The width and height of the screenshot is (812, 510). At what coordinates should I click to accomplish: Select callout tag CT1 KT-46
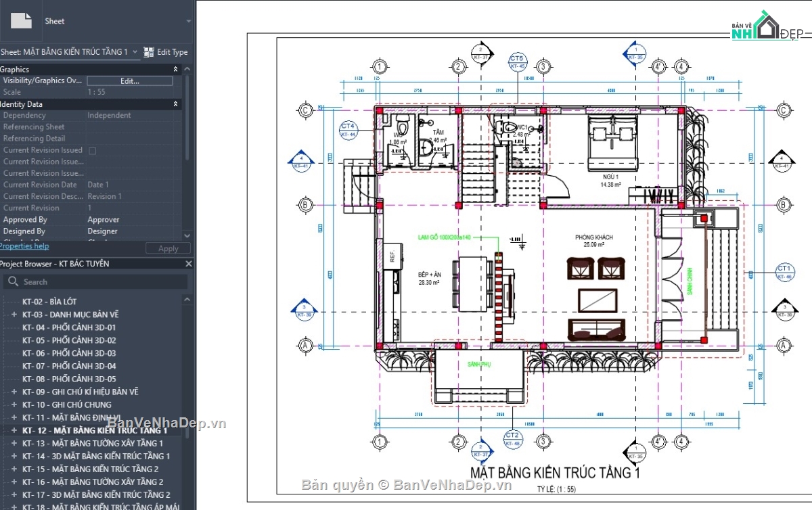click(x=785, y=272)
